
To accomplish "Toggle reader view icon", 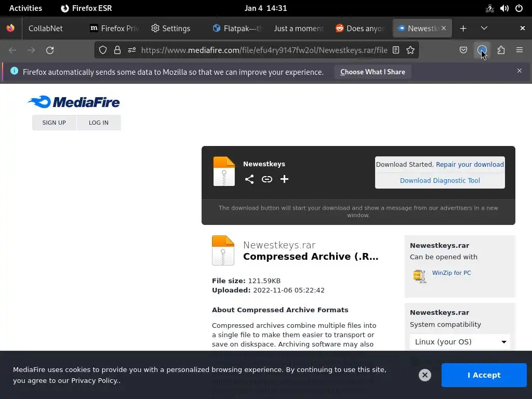I will click(x=395, y=50).
